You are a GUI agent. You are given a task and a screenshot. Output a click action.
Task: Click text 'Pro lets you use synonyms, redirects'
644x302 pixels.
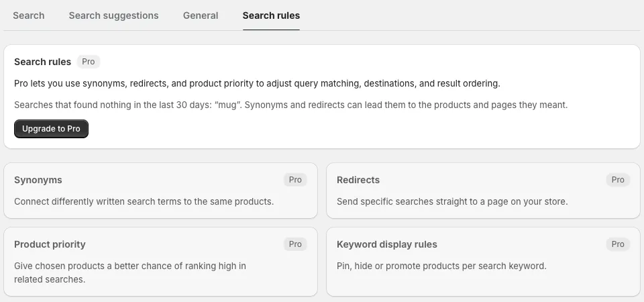[x=257, y=83]
